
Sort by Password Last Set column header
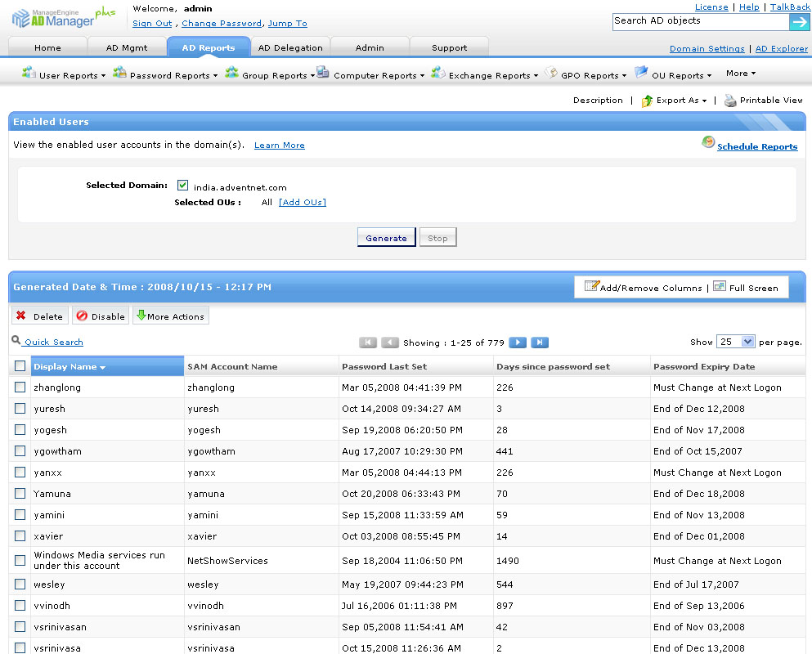(x=384, y=366)
